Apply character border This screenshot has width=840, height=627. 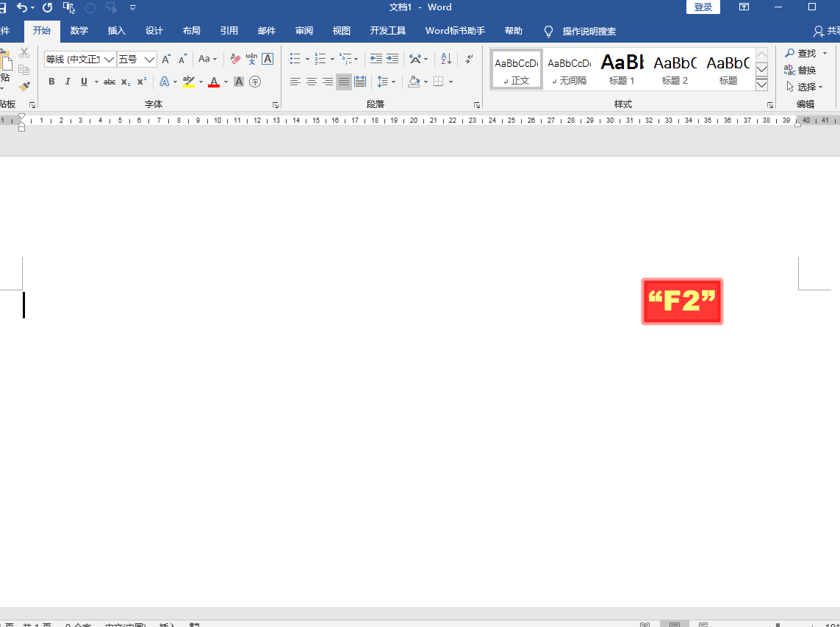tap(268, 58)
